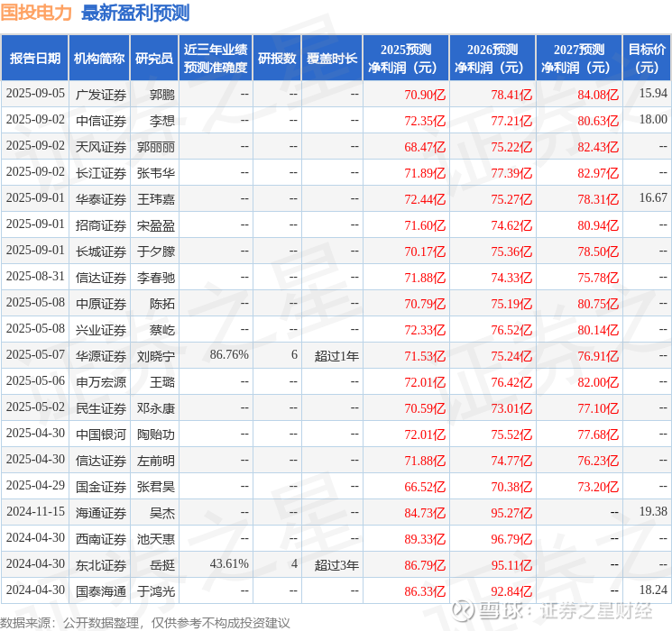Click the 15.94 target price
The width and height of the screenshot is (672, 631).
[653, 93]
